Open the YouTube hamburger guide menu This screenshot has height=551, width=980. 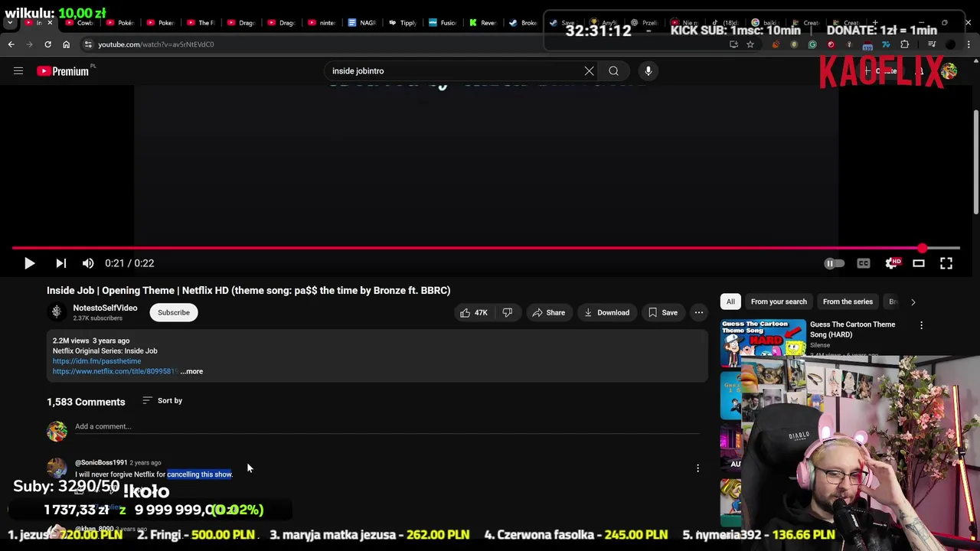18,71
